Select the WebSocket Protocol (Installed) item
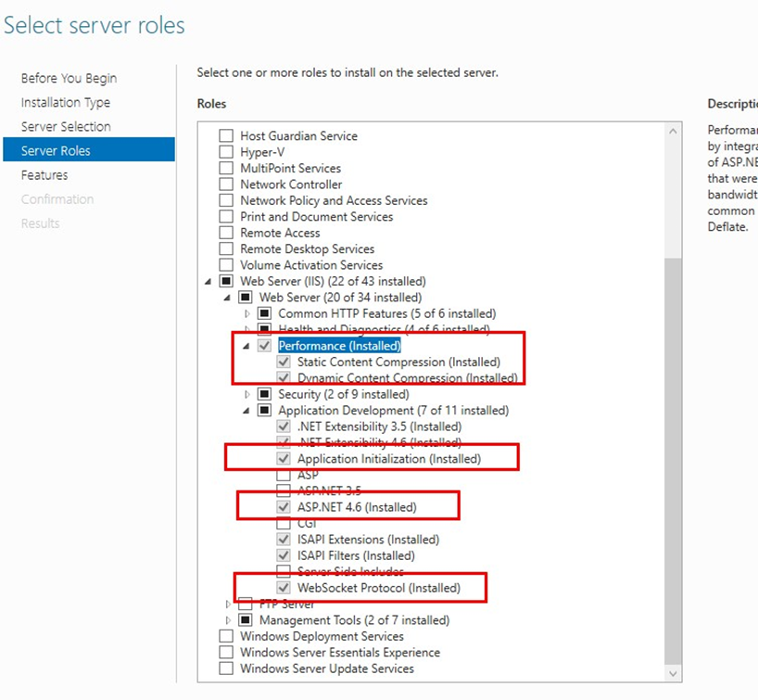 (x=378, y=588)
